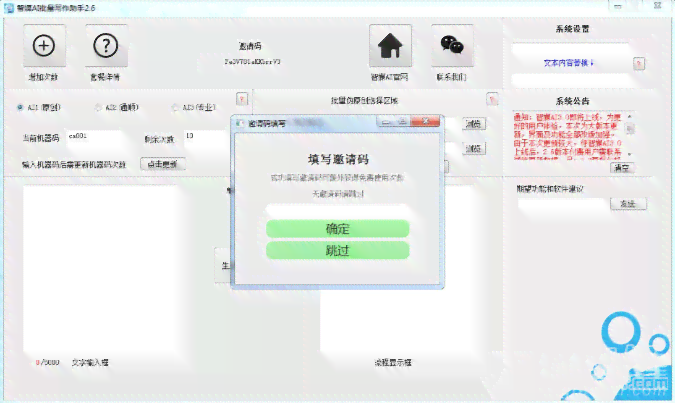Confirm invitation code with green 确定 button
677x404 pixels.
[338, 229]
